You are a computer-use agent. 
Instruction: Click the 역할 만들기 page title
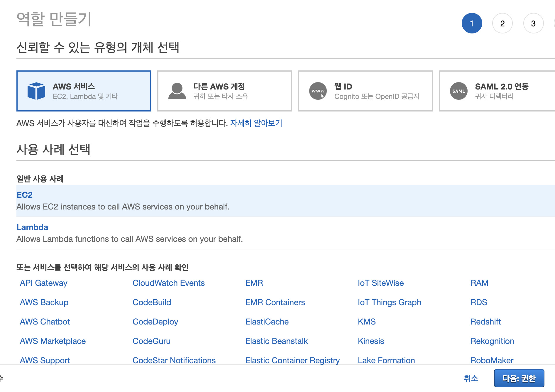54,19
